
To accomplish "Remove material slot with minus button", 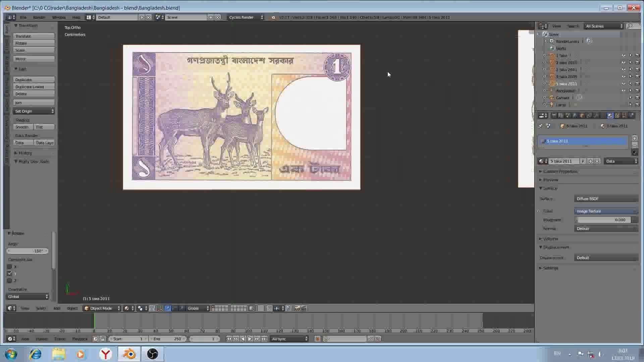I will coord(634,145).
